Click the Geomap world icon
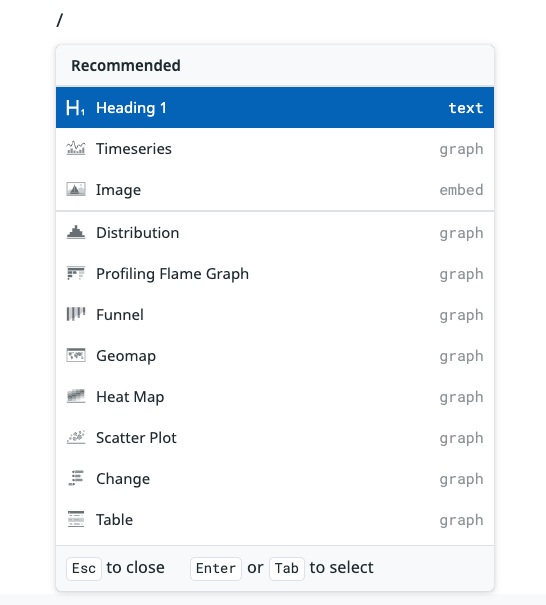This screenshot has height=605, width=546. [x=76, y=355]
